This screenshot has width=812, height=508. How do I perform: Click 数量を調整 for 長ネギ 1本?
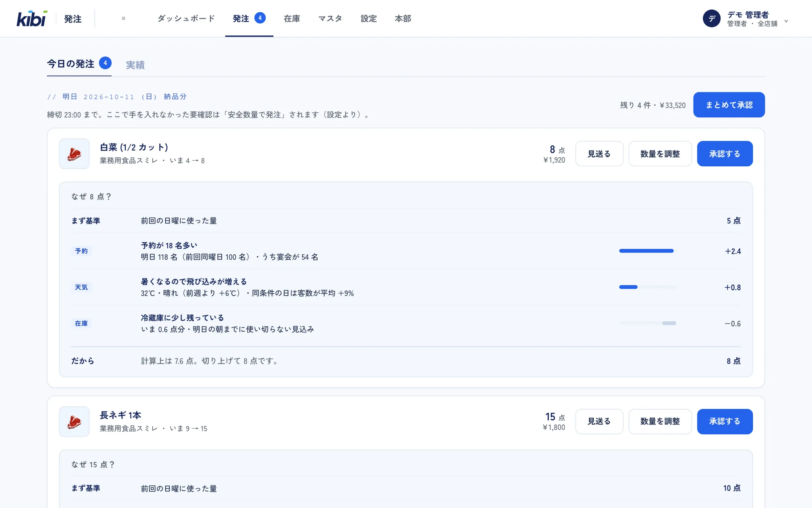click(x=660, y=421)
